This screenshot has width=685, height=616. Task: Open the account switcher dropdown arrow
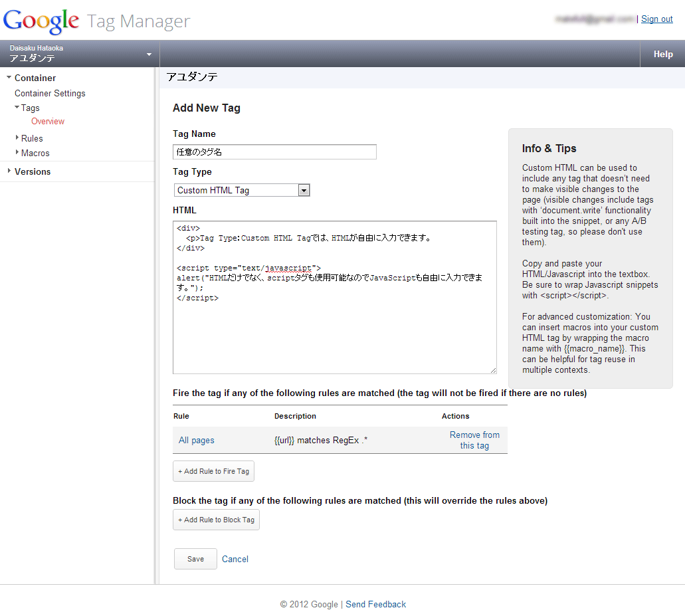(x=149, y=54)
